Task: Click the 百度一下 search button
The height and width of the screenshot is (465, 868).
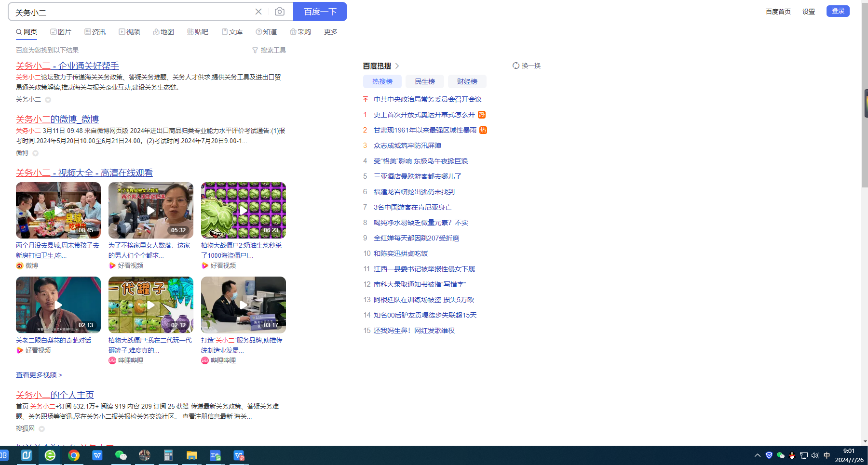Action: [320, 12]
